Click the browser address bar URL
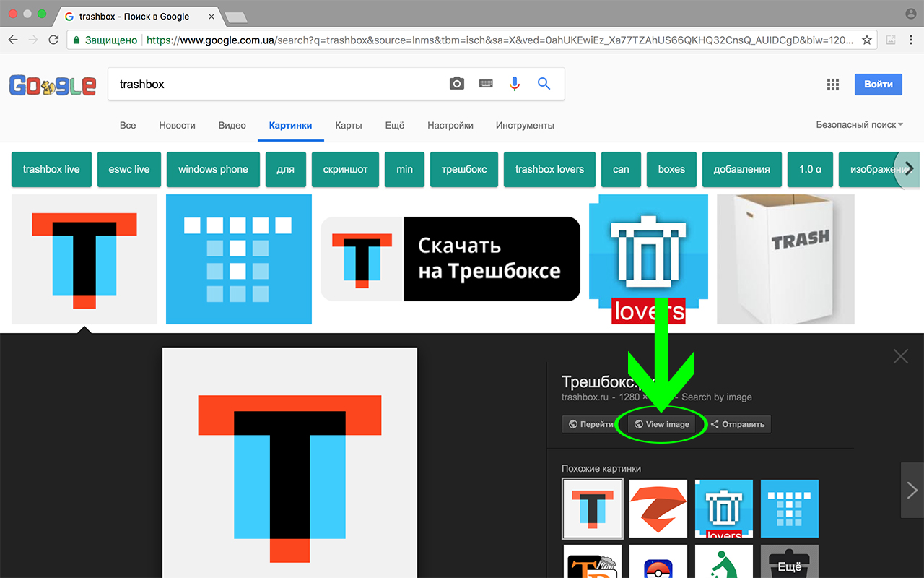The width and height of the screenshot is (924, 578). (500, 40)
